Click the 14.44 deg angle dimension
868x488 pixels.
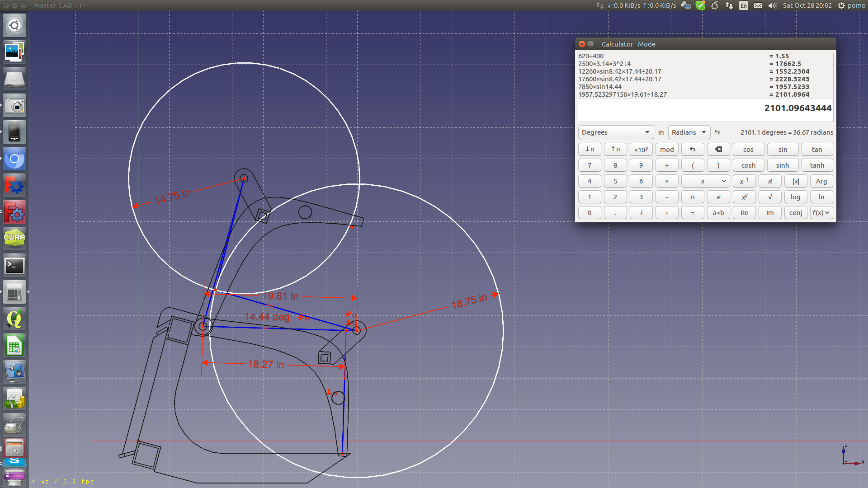tap(267, 317)
